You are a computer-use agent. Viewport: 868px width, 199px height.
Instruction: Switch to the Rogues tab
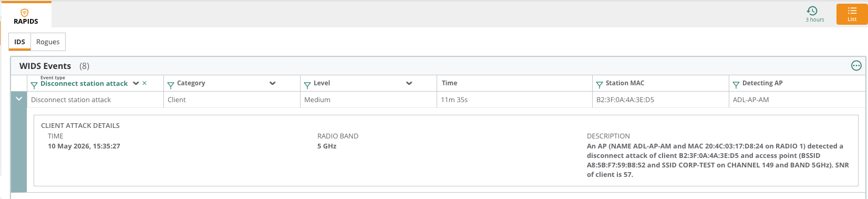point(48,42)
